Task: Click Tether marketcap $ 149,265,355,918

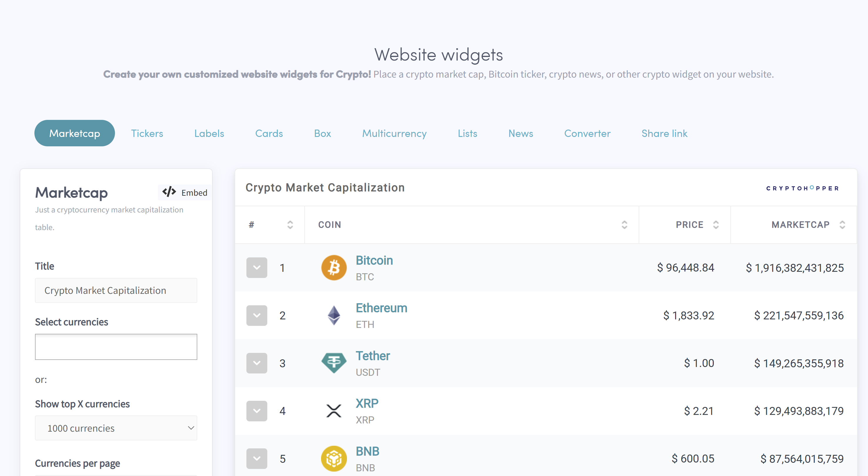Action: click(799, 363)
